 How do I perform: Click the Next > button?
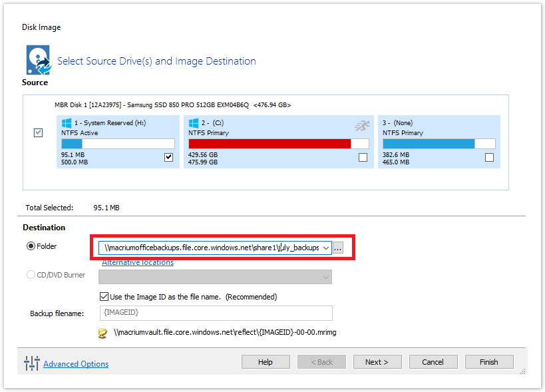[x=377, y=362]
